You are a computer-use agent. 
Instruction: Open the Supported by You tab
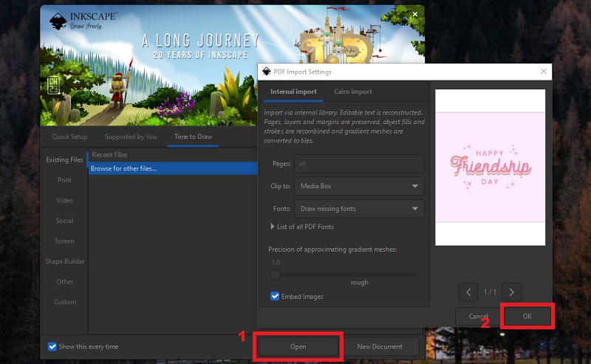131,137
